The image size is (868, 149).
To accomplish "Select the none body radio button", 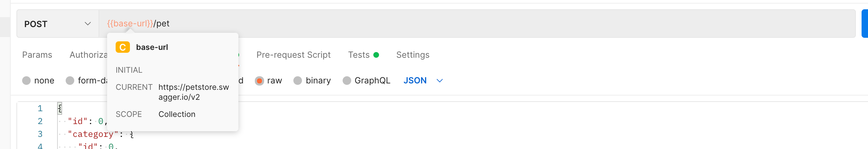I will (x=26, y=81).
